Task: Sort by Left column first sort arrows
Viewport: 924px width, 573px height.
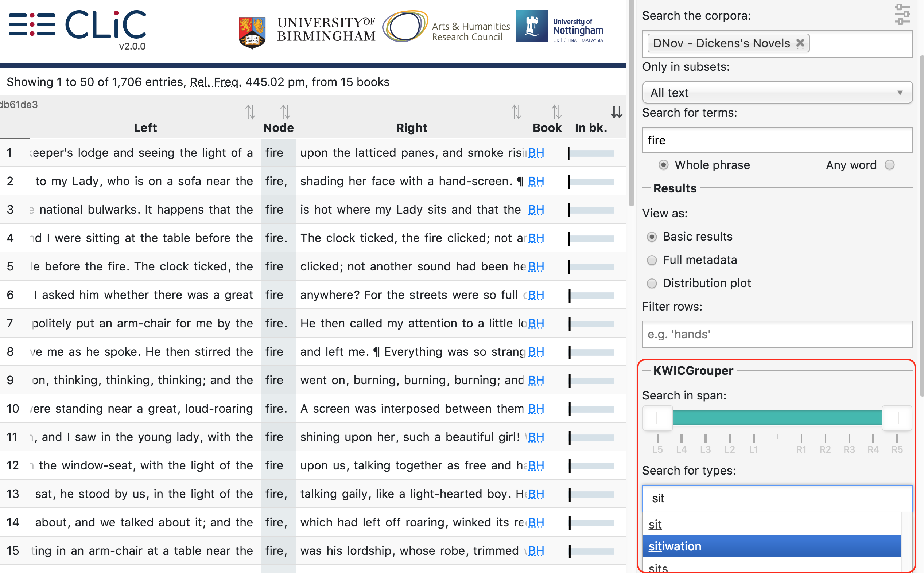Action: pos(250,112)
